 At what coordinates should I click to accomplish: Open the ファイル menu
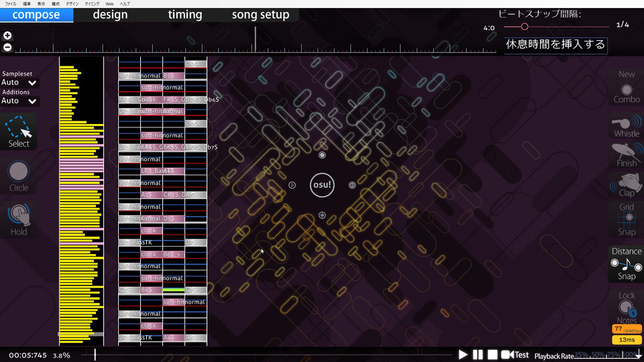[11, 4]
